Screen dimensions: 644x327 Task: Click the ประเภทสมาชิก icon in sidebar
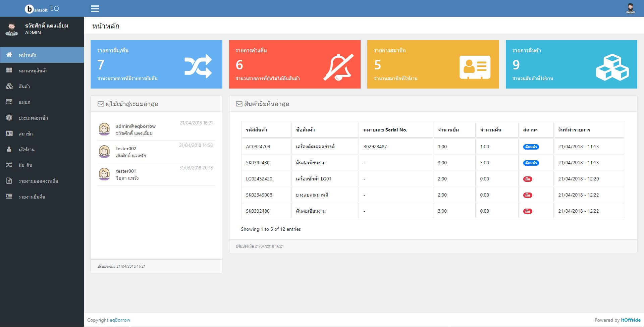[x=9, y=118]
